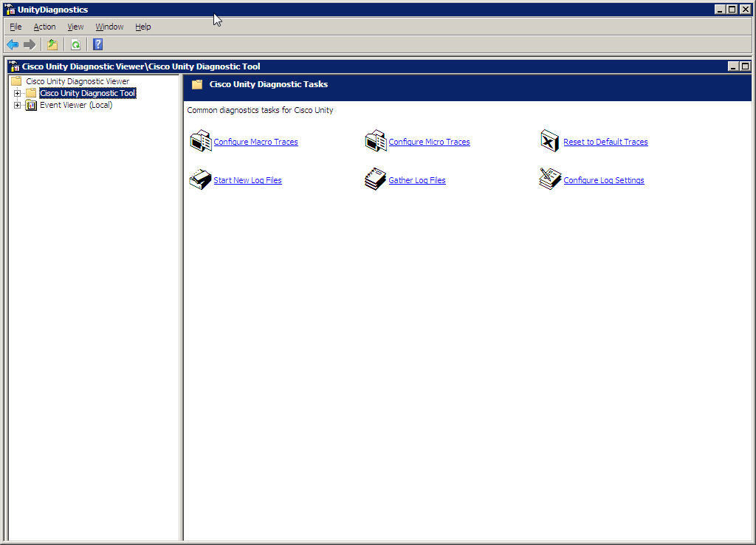
Task: Click the Help toolbar icon
Action: point(97,44)
